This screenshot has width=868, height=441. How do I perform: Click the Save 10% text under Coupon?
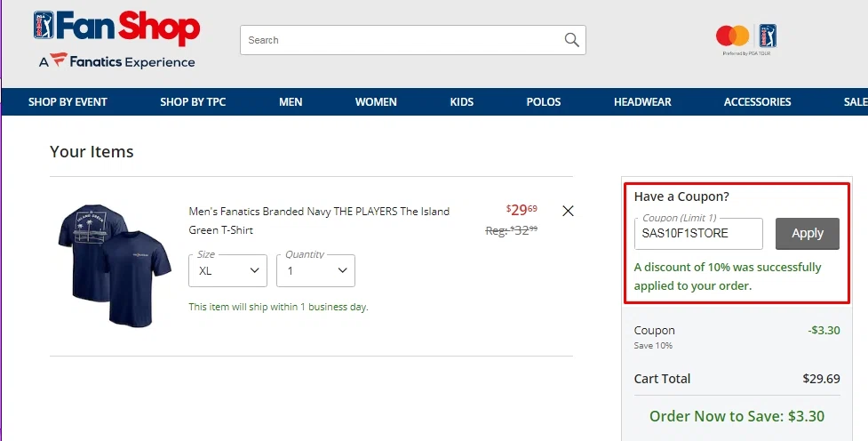point(653,346)
